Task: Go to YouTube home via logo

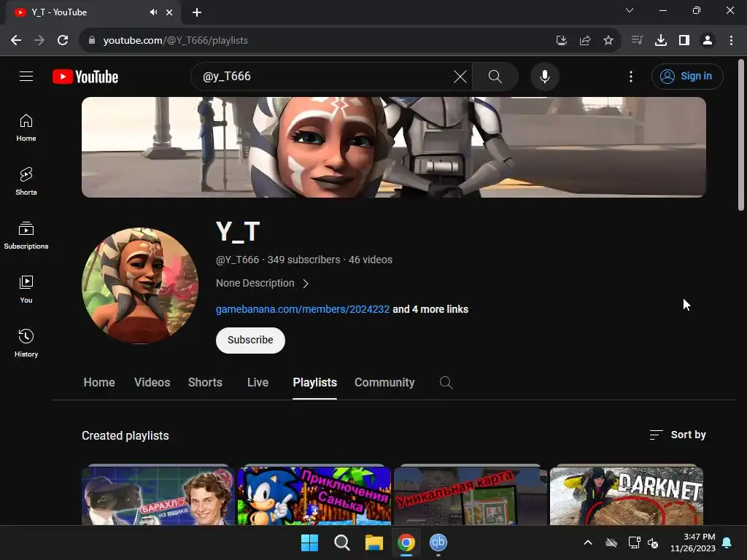Action: point(85,77)
